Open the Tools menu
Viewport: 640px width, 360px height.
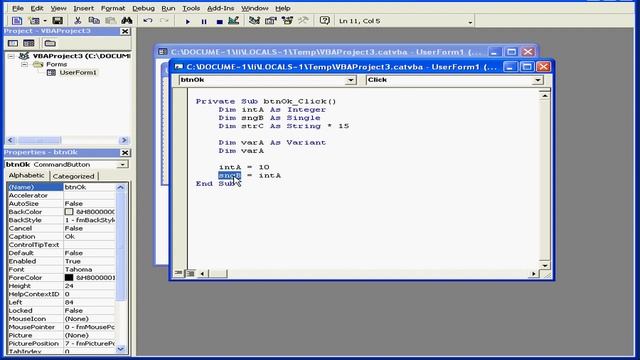(x=191, y=8)
